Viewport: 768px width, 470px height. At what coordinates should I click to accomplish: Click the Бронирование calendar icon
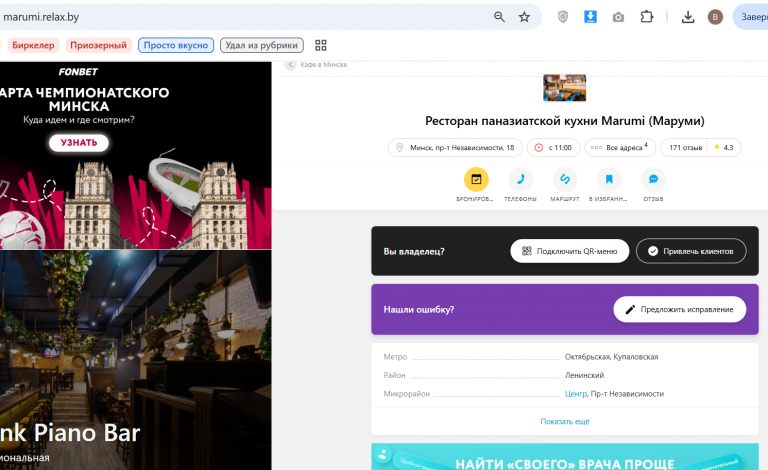click(x=476, y=180)
